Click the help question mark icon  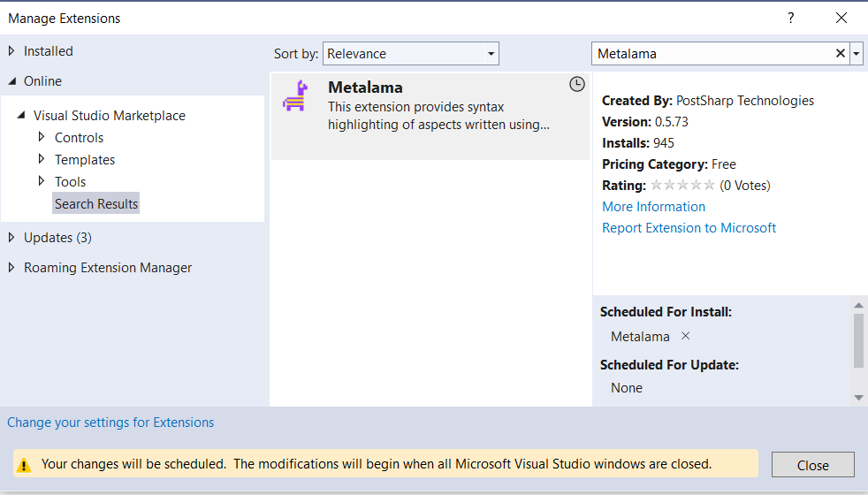click(791, 18)
